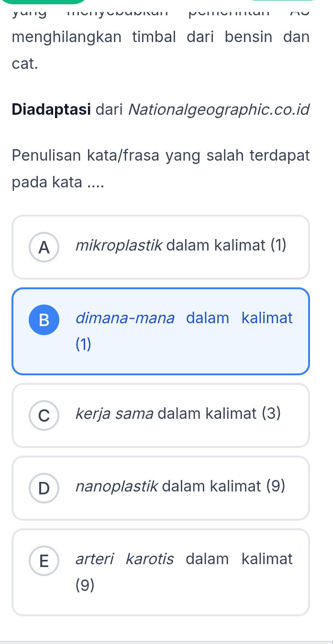Select option E circle badge
Viewport: 333px width, 644px height.
pyautogui.click(x=44, y=561)
